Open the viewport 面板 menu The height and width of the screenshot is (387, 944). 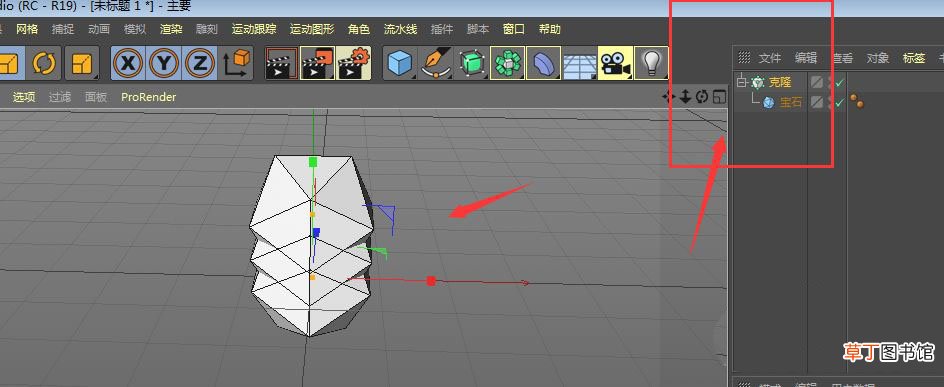coord(96,97)
